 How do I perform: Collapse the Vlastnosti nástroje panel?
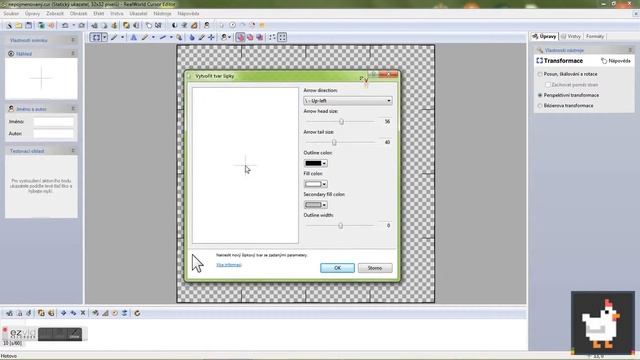point(630,50)
